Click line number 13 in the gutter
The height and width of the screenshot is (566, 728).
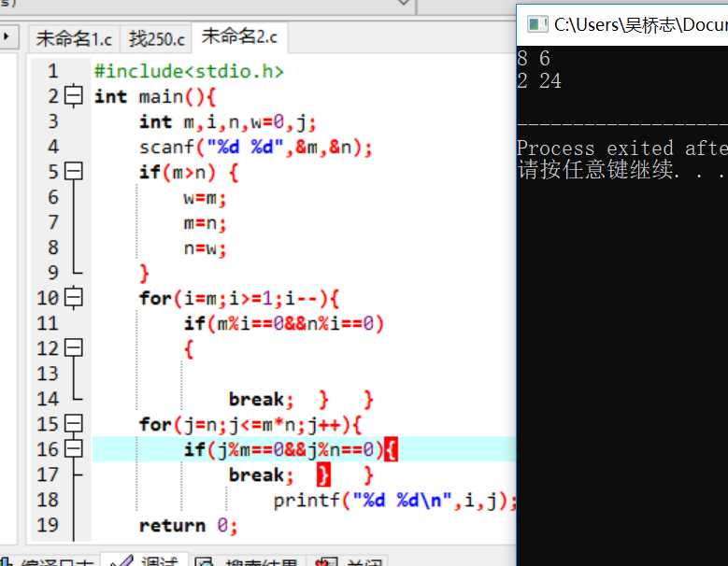point(48,374)
